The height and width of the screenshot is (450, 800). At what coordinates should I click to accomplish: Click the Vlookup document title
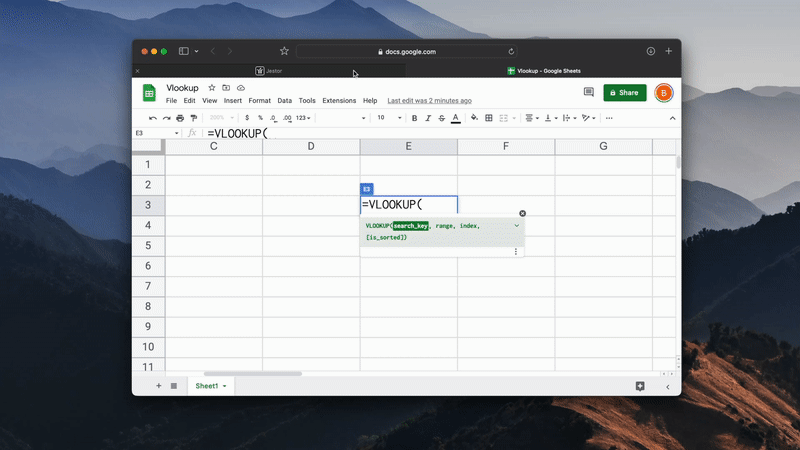[183, 88]
